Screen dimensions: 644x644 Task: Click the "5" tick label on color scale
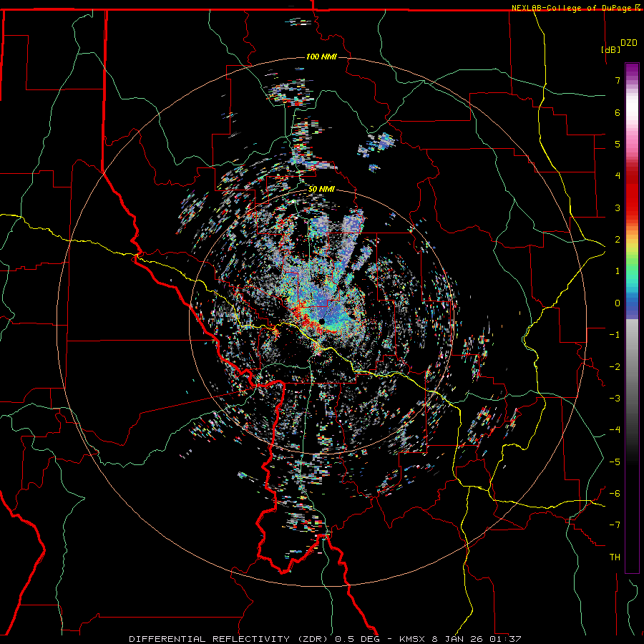tap(618, 144)
